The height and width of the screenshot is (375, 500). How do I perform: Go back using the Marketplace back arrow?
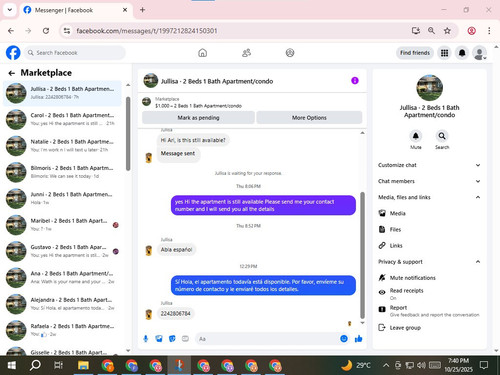(12, 73)
